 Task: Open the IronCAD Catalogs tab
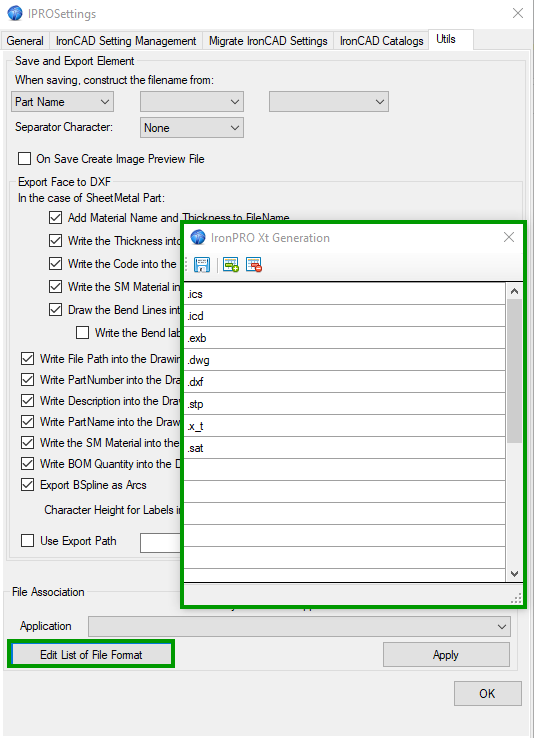coord(381,41)
